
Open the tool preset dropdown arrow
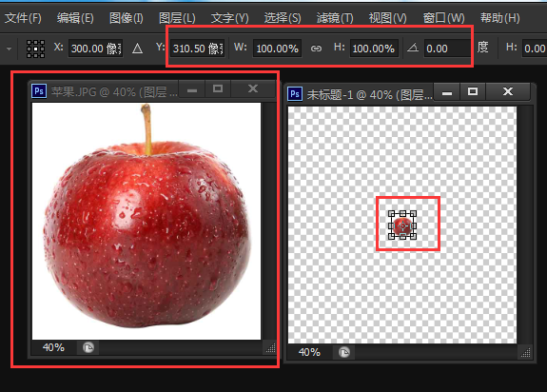10,49
